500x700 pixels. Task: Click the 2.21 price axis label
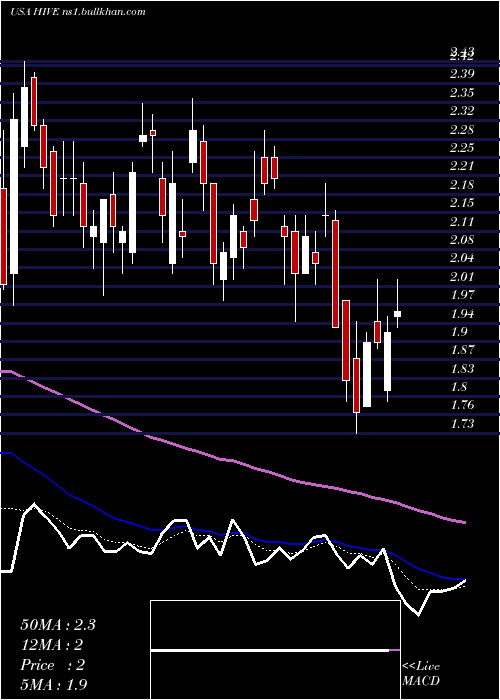pos(462,166)
